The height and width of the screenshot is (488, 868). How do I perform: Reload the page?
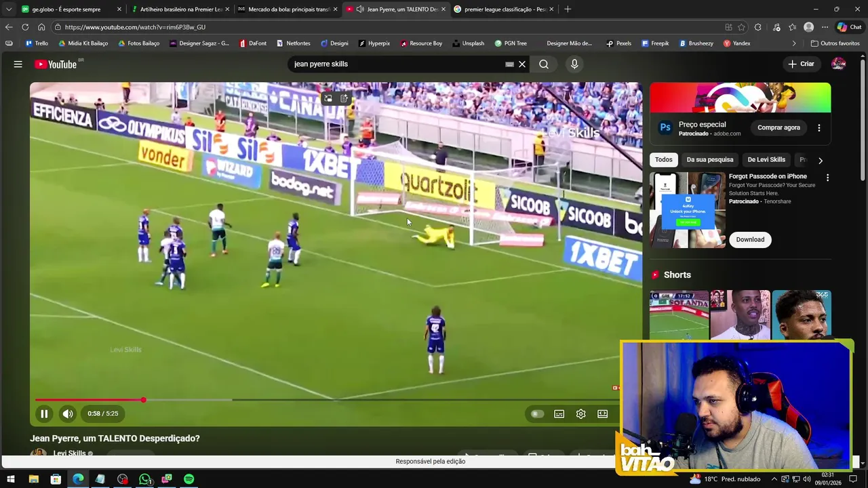25,27
